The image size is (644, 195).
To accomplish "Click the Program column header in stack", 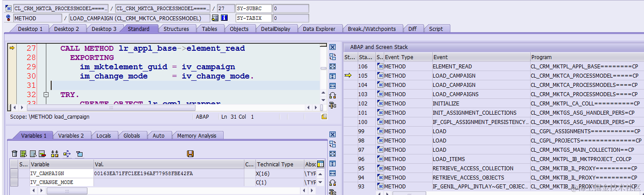I will (x=587, y=57).
